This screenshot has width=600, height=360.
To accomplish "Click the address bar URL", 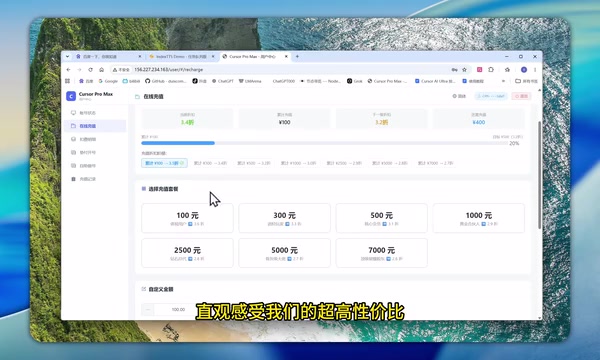I will point(169,70).
